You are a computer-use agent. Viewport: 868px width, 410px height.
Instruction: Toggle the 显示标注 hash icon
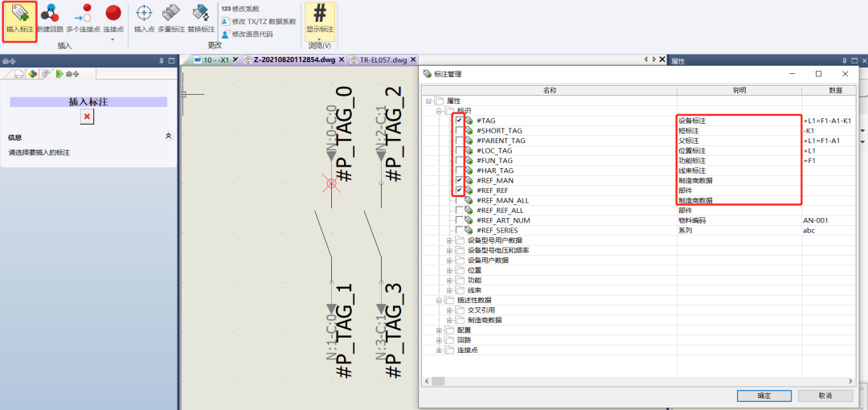click(x=320, y=13)
